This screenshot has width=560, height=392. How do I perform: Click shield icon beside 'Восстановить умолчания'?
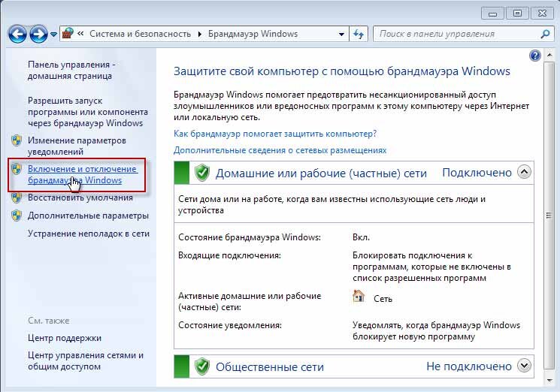coord(17,198)
